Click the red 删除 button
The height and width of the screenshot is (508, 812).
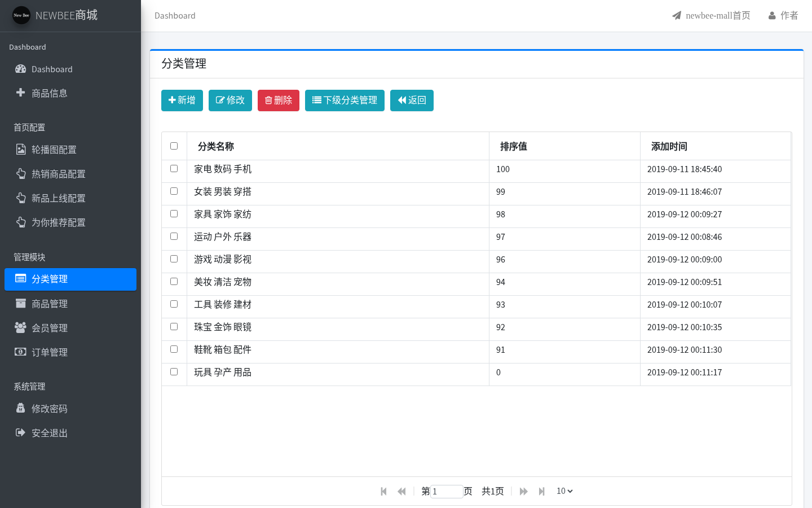click(x=279, y=100)
